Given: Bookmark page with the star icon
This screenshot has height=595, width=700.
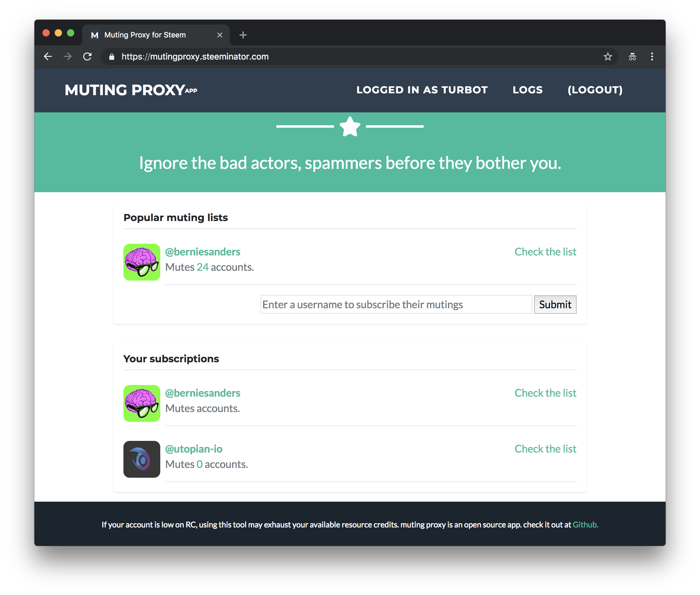Looking at the screenshot, I should coord(608,57).
